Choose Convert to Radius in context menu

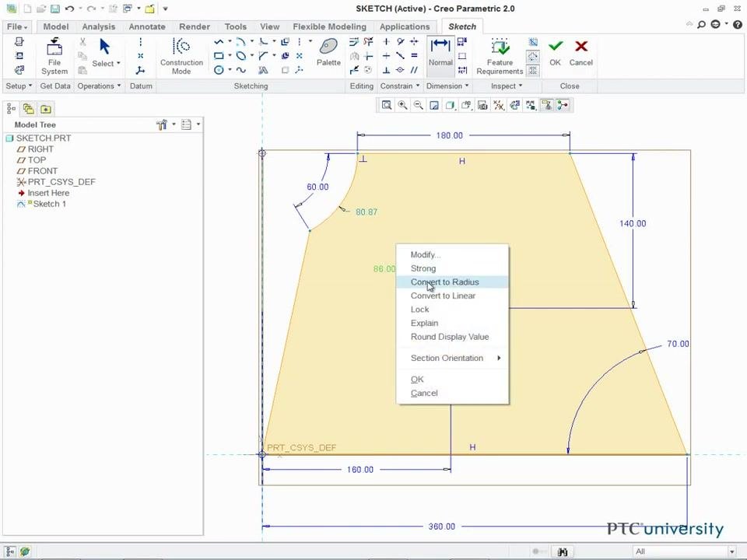pos(452,282)
